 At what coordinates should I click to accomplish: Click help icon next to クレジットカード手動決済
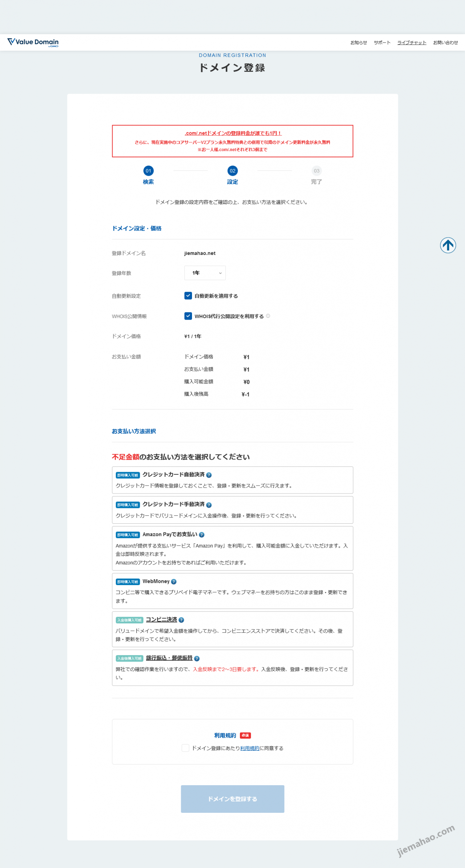click(x=209, y=504)
